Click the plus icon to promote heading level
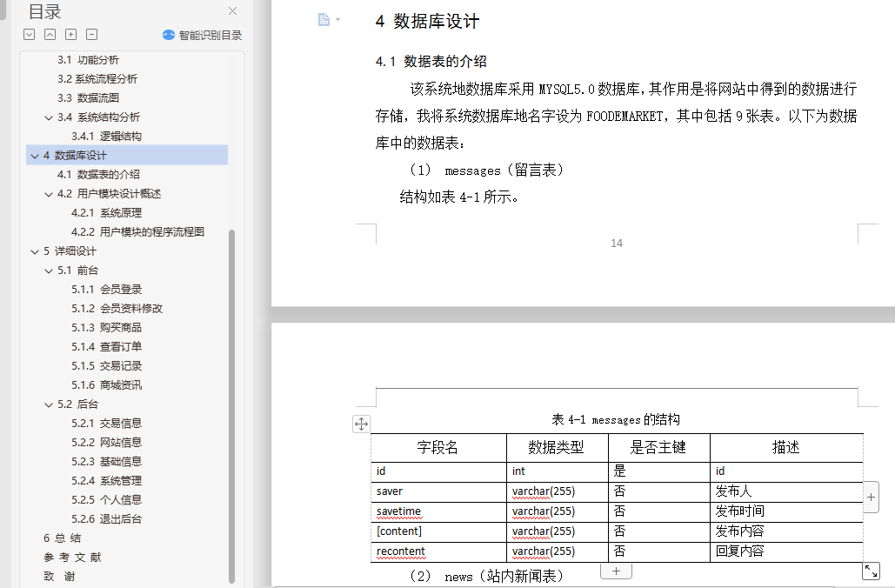Viewport: 895px width, 588px height. pyautogui.click(x=70, y=34)
